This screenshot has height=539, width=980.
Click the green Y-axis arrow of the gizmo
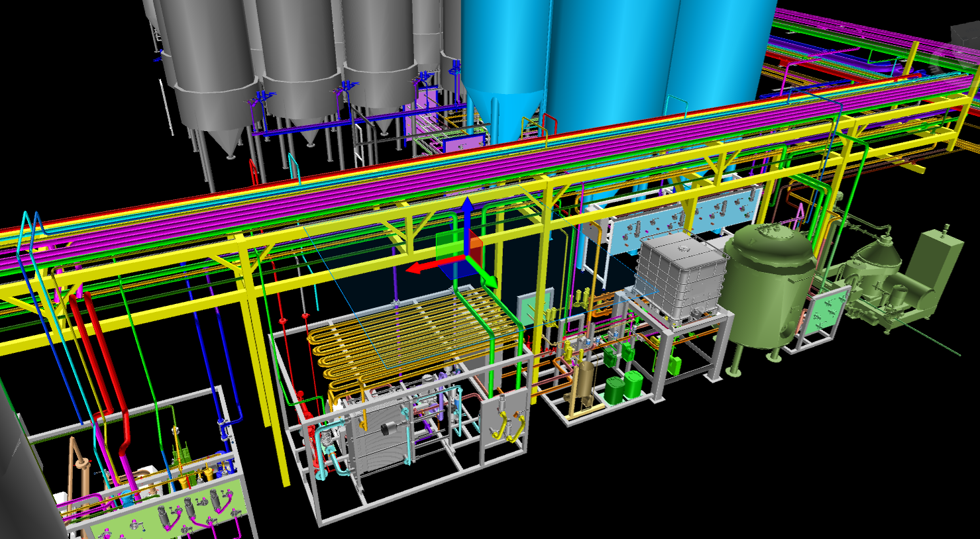[483, 273]
